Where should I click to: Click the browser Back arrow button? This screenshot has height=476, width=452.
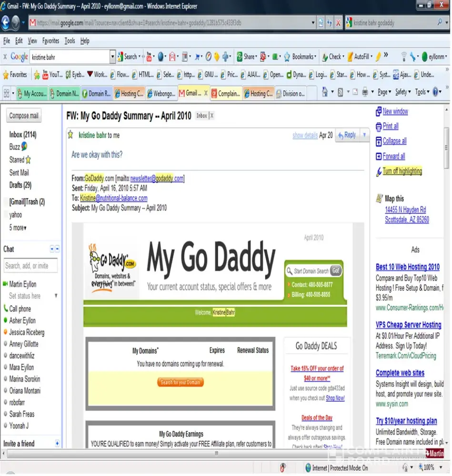[5, 22]
